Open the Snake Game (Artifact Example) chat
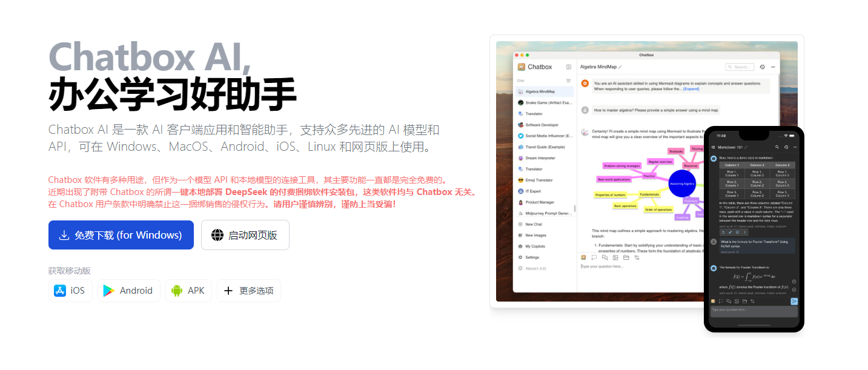868x370 pixels. coord(545,103)
